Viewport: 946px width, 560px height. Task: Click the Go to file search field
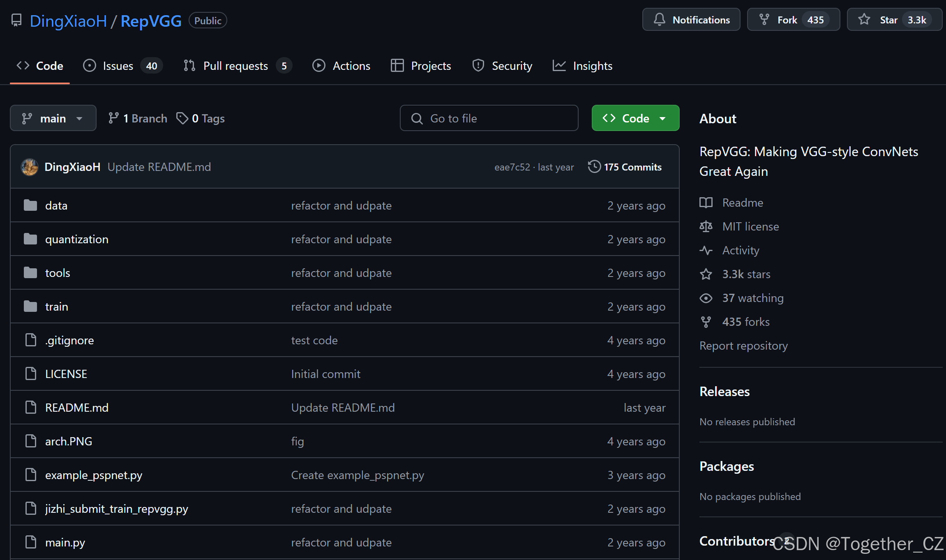(489, 118)
